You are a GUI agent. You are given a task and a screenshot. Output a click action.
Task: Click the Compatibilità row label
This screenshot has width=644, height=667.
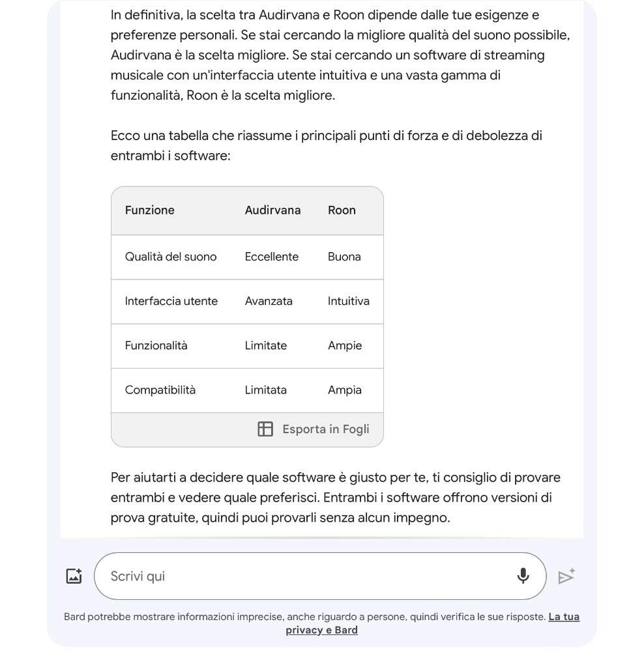coord(160,390)
